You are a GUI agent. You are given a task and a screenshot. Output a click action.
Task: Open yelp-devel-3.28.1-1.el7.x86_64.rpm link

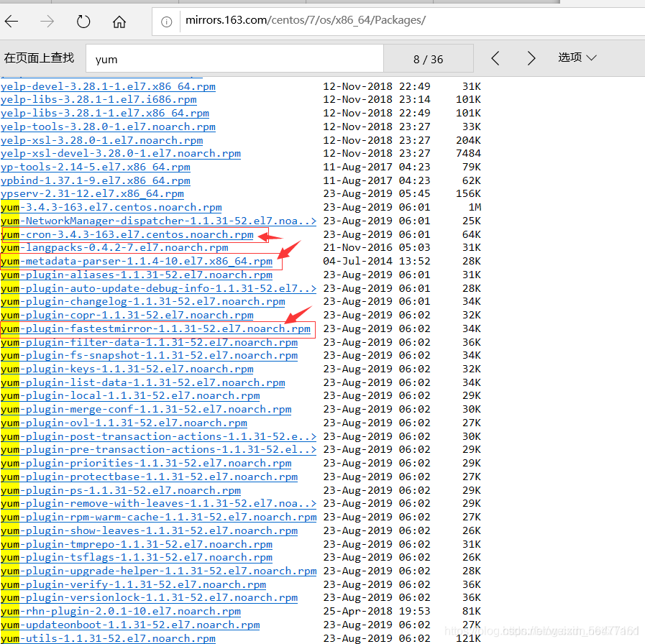(x=108, y=86)
